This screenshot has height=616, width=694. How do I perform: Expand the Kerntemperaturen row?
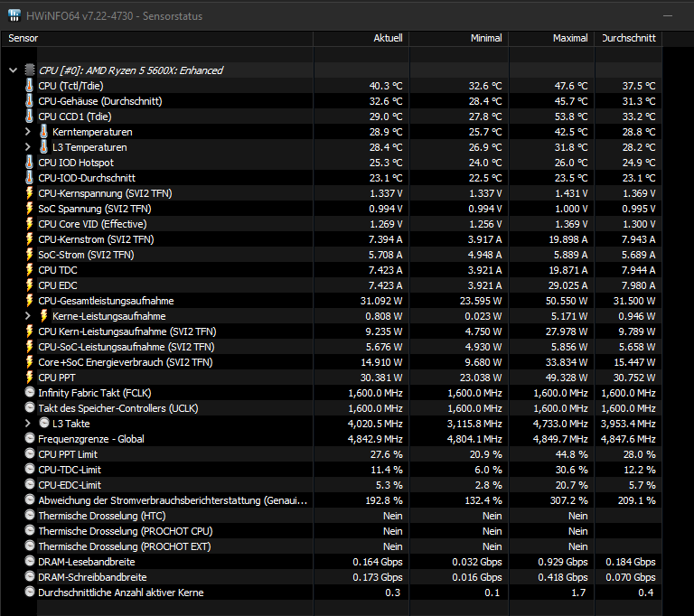pos(27,132)
